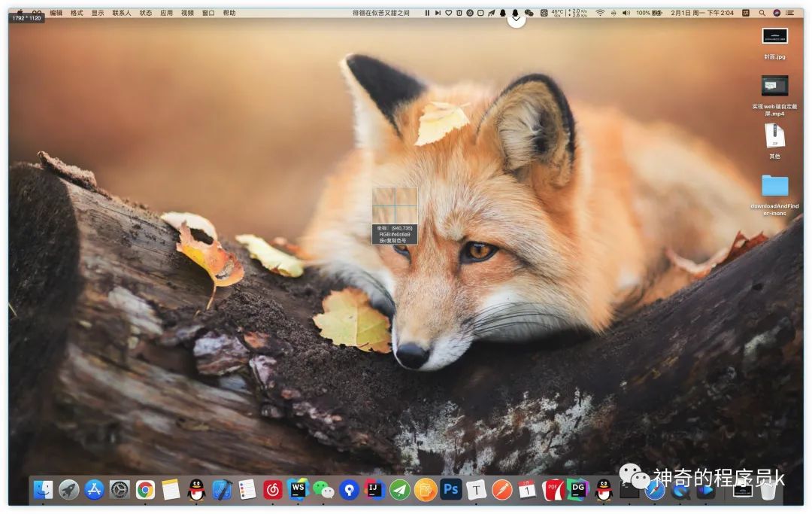The image size is (812, 514).
Task: Open Spotlight search magnifier
Action: 762,13
